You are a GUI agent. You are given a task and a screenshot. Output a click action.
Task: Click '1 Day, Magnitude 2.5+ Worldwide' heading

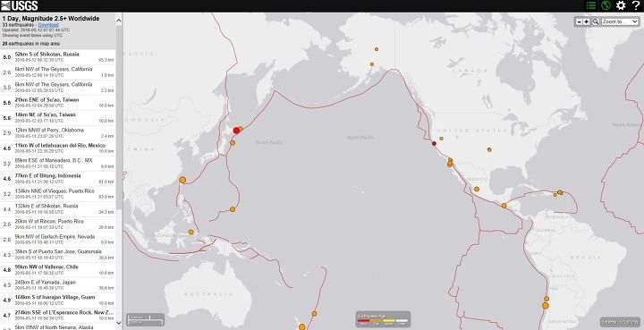tap(51, 19)
